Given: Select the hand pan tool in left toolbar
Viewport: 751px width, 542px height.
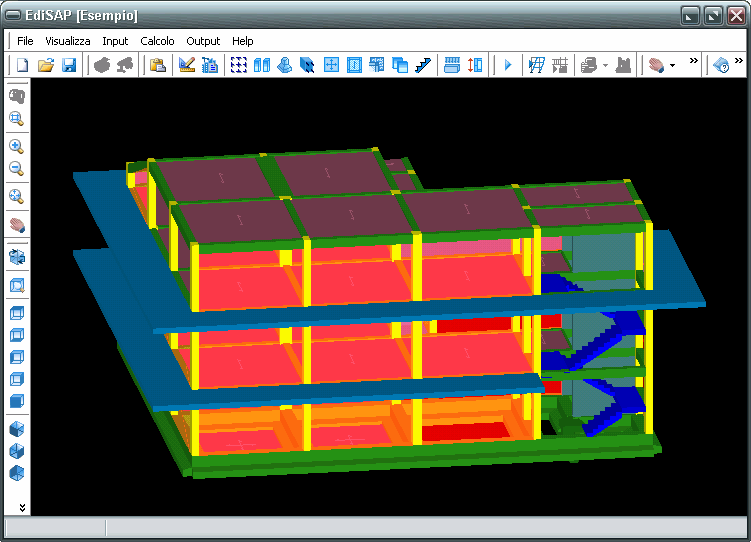Looking at the screenshot, I should click(16, 223).
